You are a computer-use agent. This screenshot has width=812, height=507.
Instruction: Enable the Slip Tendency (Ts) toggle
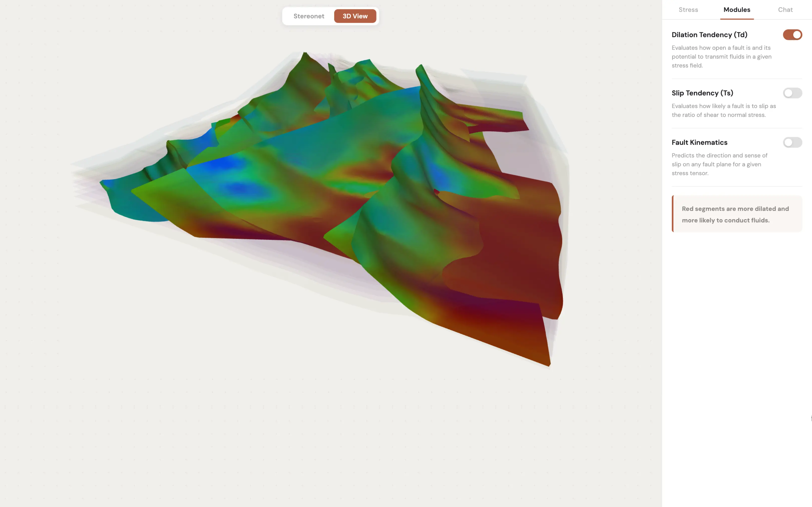tap(792, 93)
